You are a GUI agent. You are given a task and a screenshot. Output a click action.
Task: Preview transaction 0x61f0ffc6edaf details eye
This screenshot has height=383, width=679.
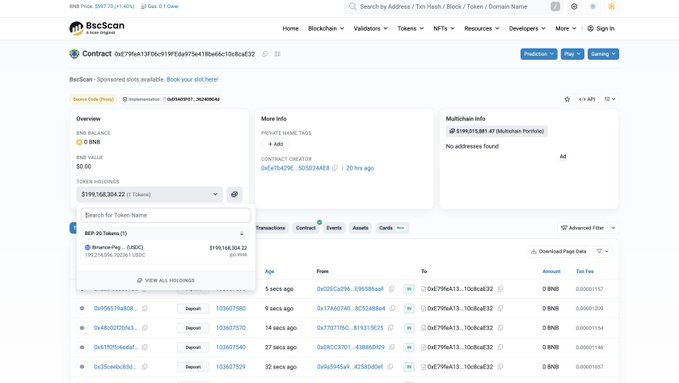tap(82, 347)
